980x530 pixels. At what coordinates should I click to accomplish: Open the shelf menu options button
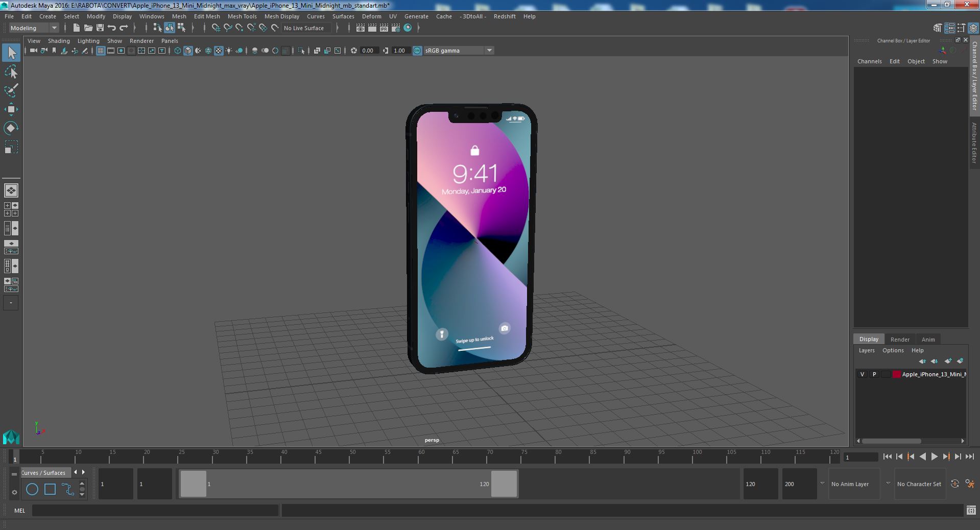coord(14,492)
